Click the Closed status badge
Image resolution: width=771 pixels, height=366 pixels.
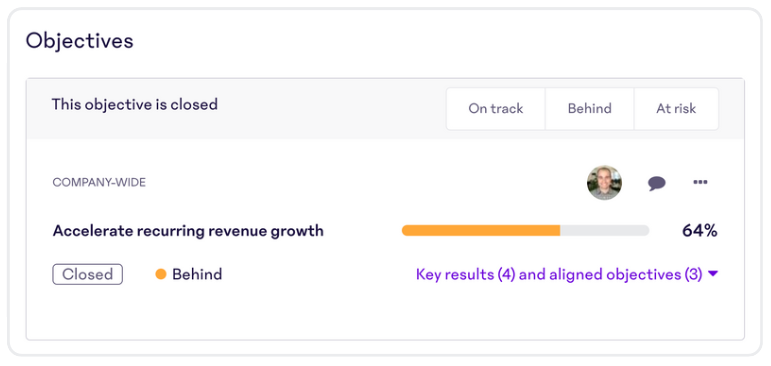point(88,274)
